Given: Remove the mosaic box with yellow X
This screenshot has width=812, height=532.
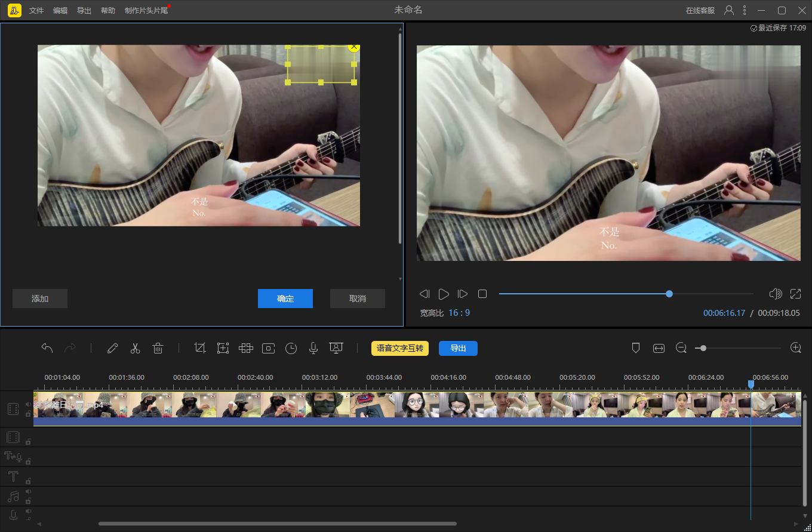Looking at the screenshot, I should [x=354, y=47].
